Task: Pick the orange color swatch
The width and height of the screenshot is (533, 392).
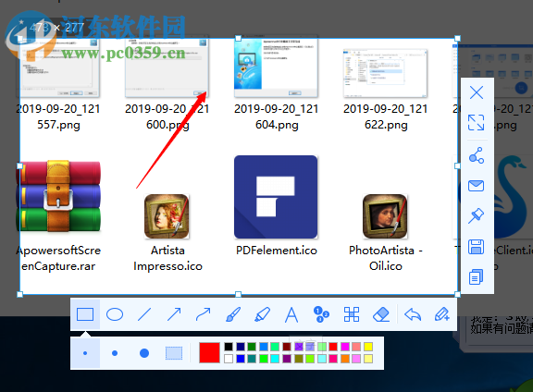Action: (x=345, y=359)
